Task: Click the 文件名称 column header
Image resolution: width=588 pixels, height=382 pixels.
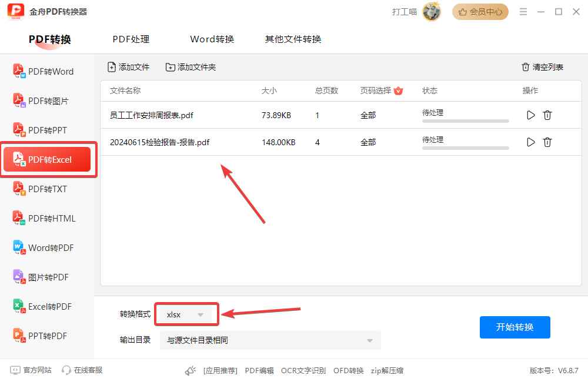Action: (x=125, y=91)
